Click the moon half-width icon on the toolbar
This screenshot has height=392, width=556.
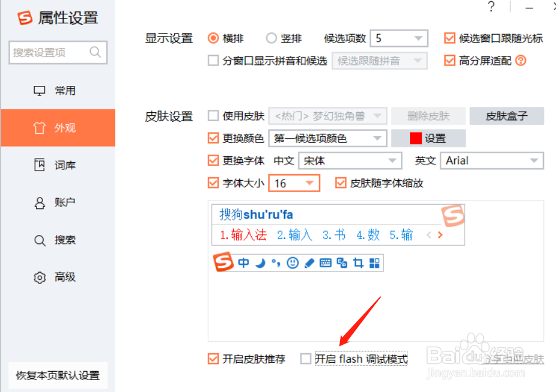(261, 263)
